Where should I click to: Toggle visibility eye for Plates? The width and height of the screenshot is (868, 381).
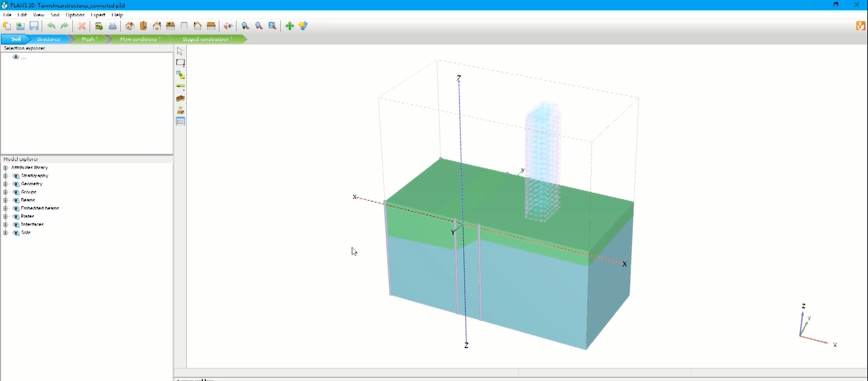tap(16, 217)
